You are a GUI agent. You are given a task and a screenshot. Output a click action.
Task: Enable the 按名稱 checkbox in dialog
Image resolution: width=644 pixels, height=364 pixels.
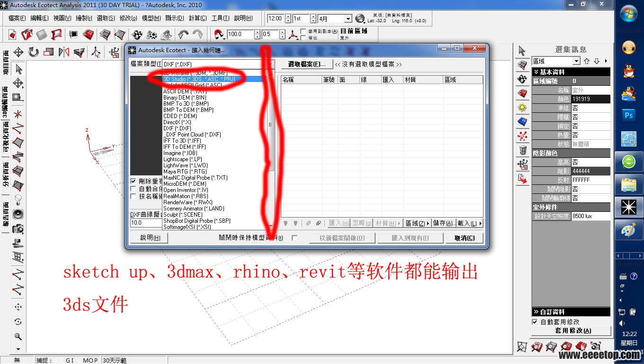pyautogui.click(x=133, y=196)
